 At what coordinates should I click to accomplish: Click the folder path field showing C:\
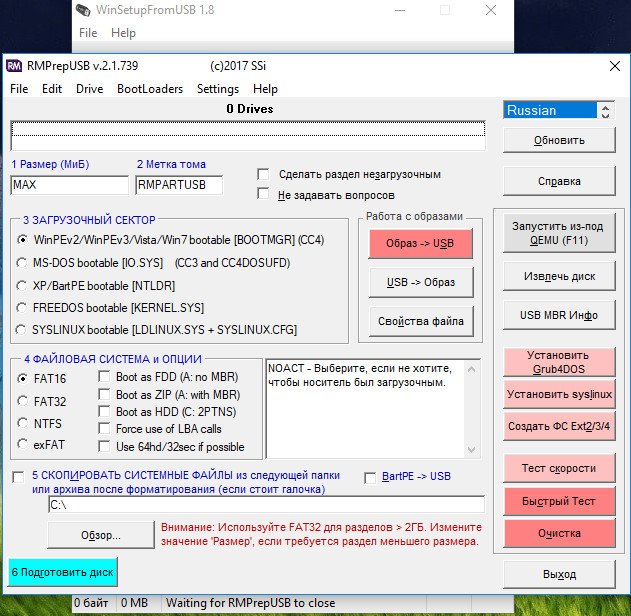(265, 505)
